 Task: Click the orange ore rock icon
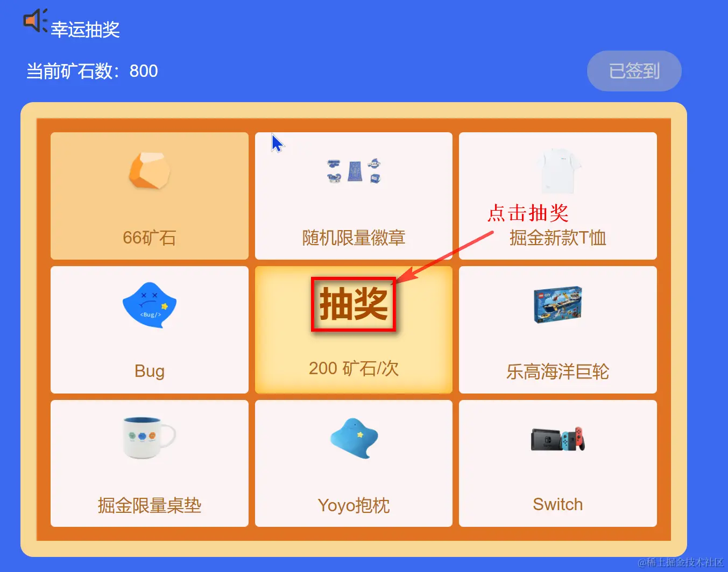pos(150,170)
